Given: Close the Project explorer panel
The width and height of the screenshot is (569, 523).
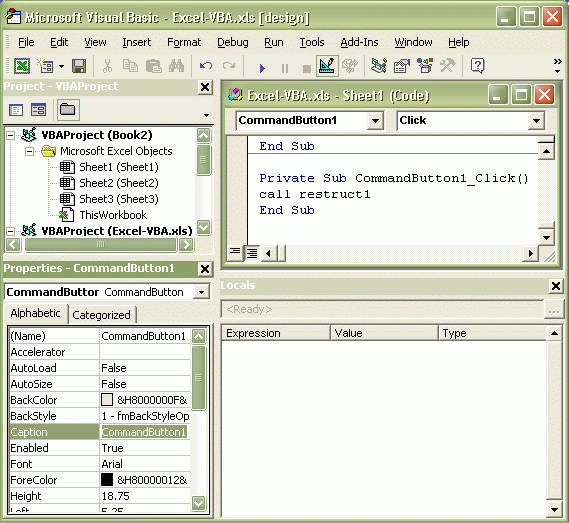Looking at the screenshot, I should pyautogui.click(x=205, y=87).
